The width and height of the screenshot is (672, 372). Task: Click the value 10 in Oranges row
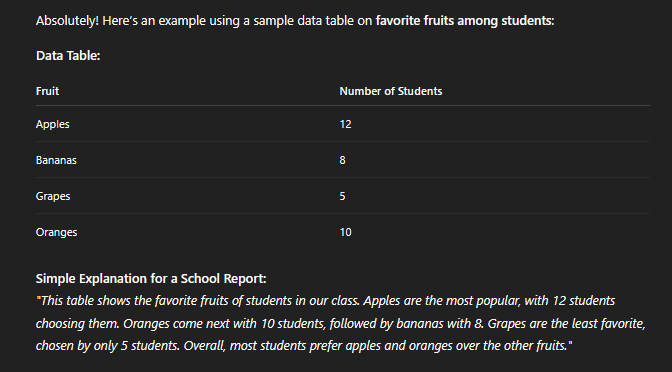click(x=345, y=232)
